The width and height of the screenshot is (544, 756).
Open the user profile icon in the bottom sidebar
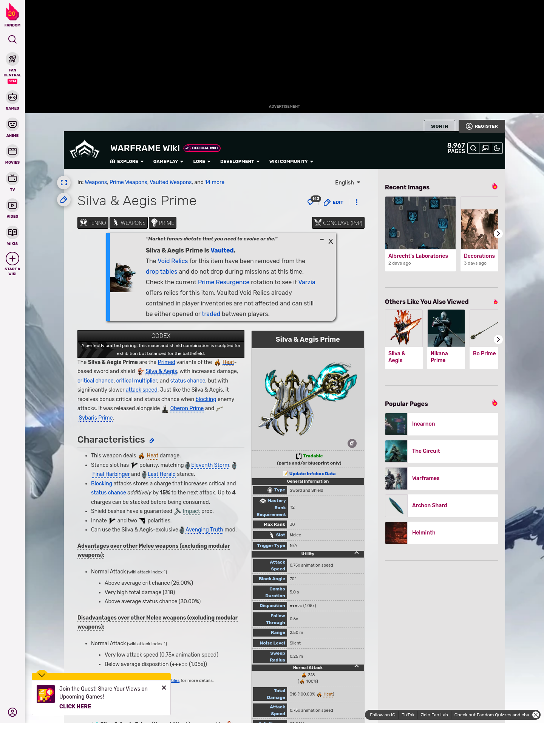tap(12, 712)
